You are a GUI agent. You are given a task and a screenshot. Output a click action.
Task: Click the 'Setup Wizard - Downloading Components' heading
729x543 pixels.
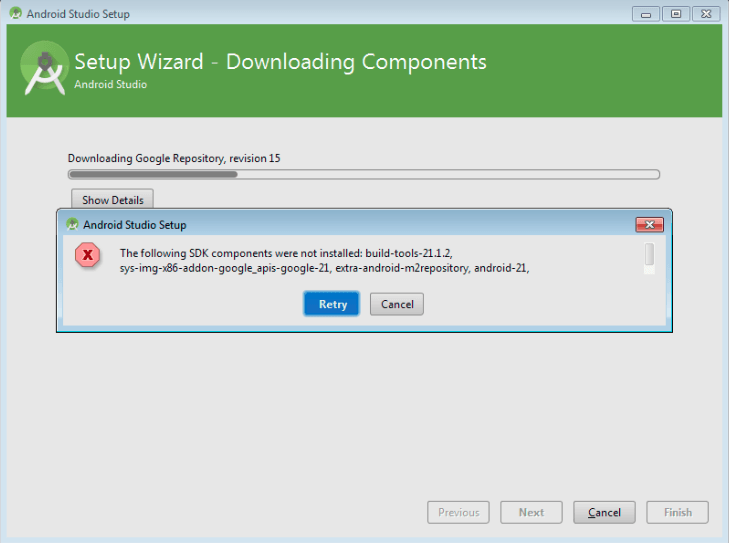point(280,62)
